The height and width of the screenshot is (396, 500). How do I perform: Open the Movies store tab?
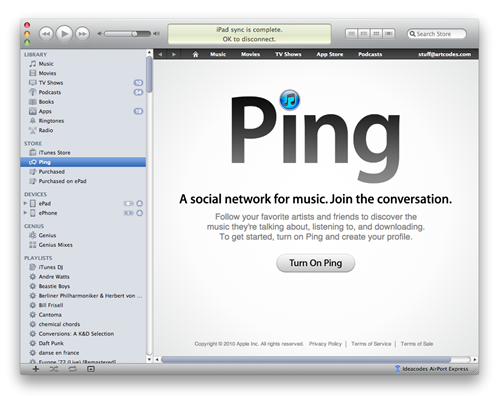tap(250, 54)
